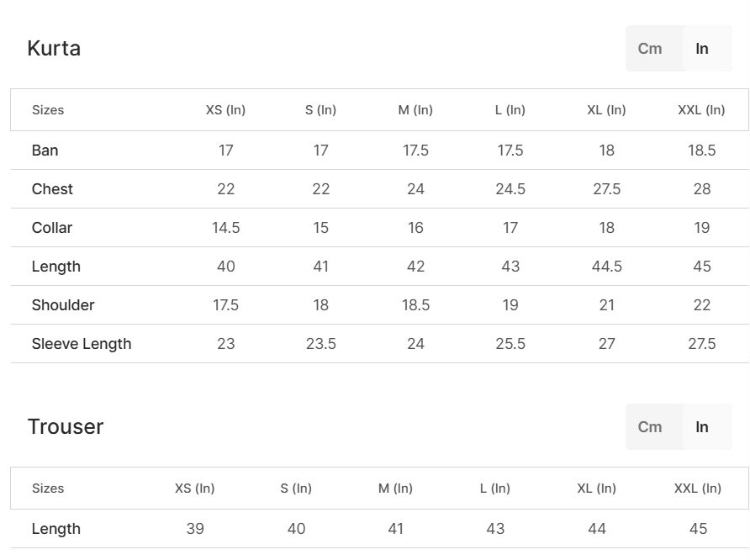Select the Ban row label

(x=45, y=151)
